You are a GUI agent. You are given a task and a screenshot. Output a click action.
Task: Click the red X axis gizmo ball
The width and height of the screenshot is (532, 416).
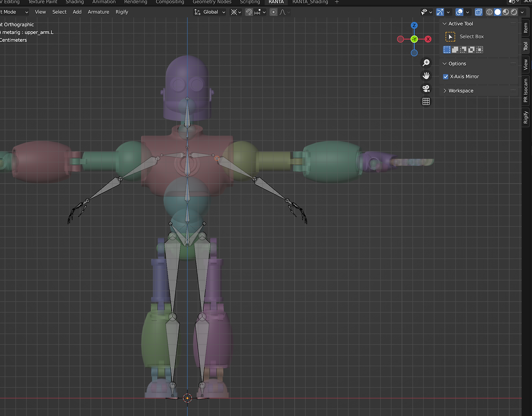(428, 39)
